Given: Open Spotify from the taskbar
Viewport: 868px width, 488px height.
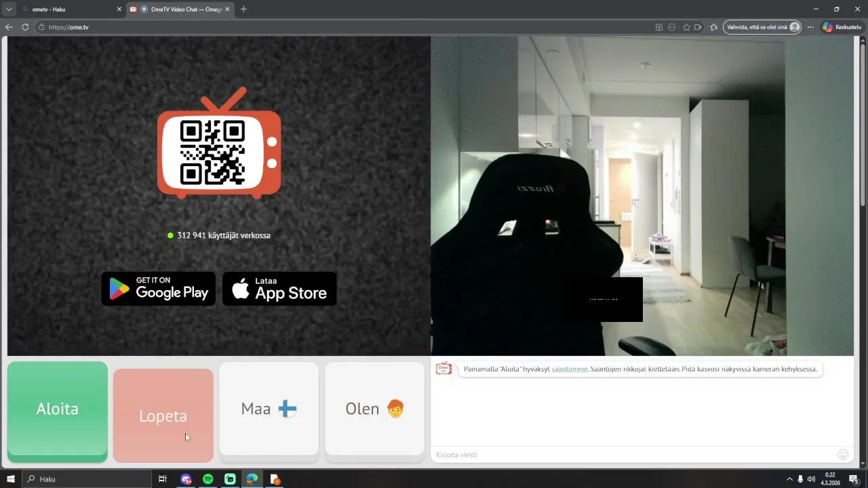Looking at the screenshot, I should pyautogui.click(x=208, y=479).
